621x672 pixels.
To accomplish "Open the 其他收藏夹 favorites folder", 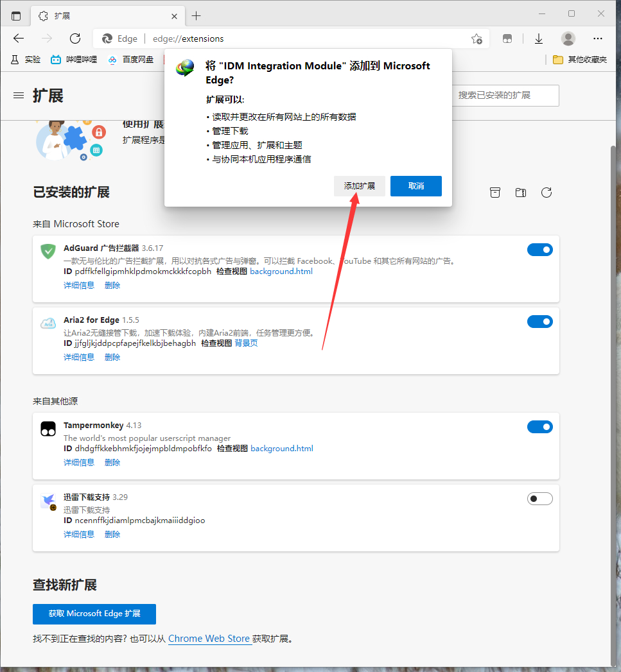I will 580,60.
